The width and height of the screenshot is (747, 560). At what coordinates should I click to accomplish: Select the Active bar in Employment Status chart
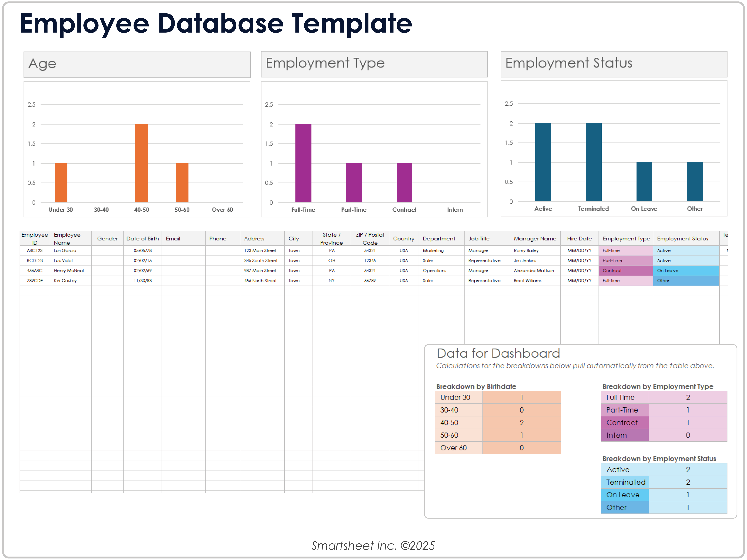tap(543, 162)
